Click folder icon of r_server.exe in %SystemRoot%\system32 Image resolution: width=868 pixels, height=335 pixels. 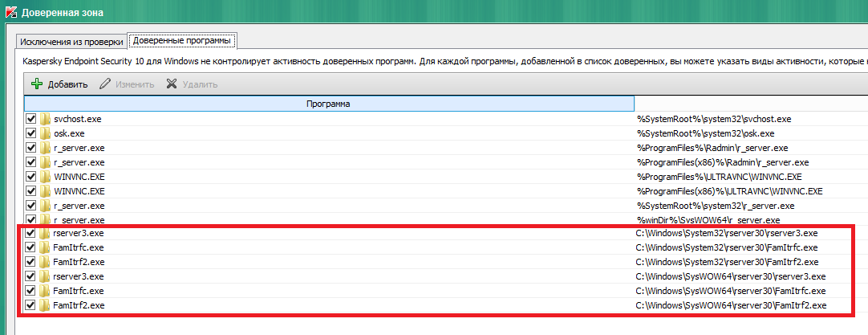(x=45, y=205)
